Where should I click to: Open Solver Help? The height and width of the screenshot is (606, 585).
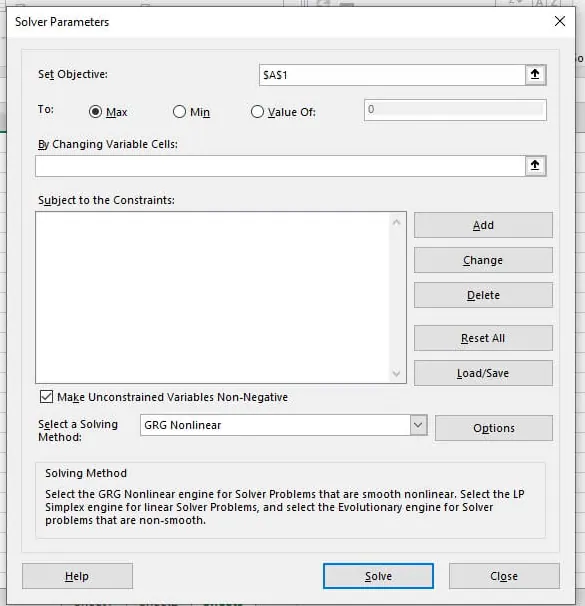coord(77,576)
